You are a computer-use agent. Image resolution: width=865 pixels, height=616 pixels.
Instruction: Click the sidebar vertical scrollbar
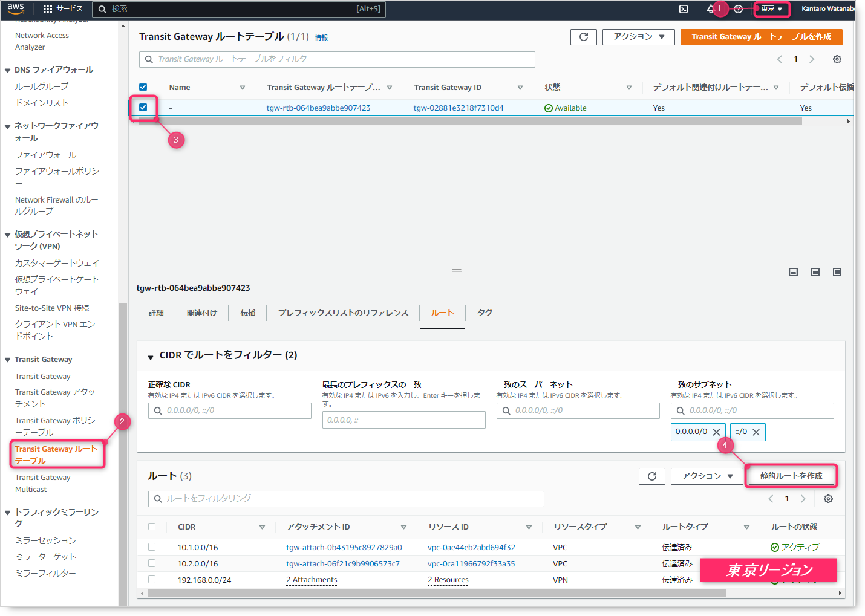point(123,453)
